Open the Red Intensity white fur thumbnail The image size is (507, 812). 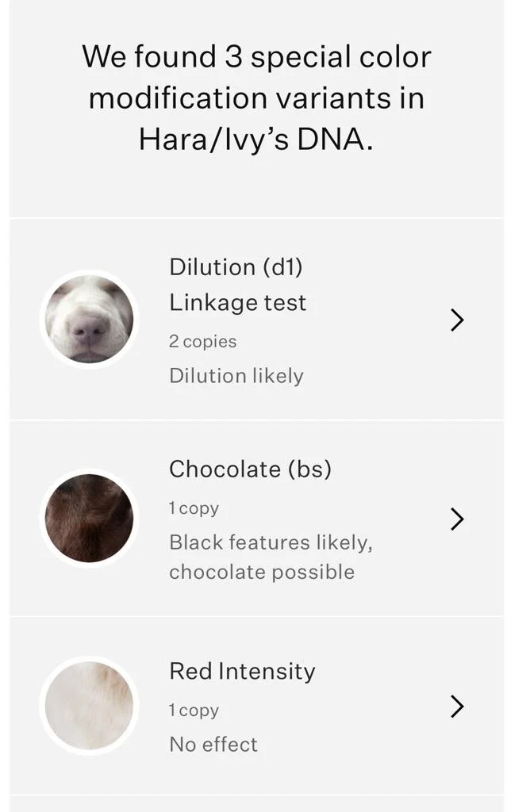[89, 706]
